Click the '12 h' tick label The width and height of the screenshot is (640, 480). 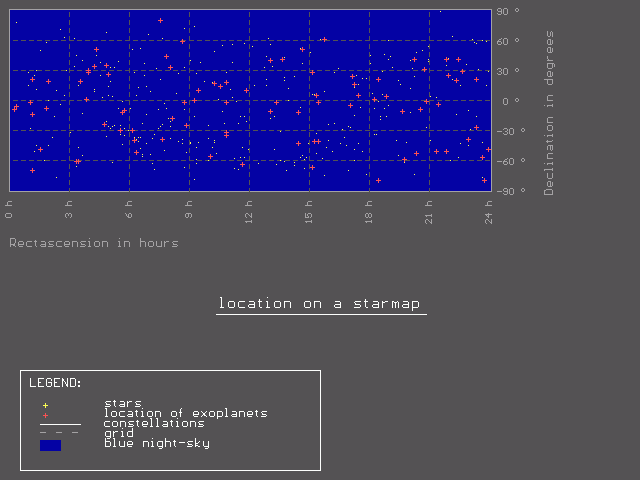pos(249,212)
